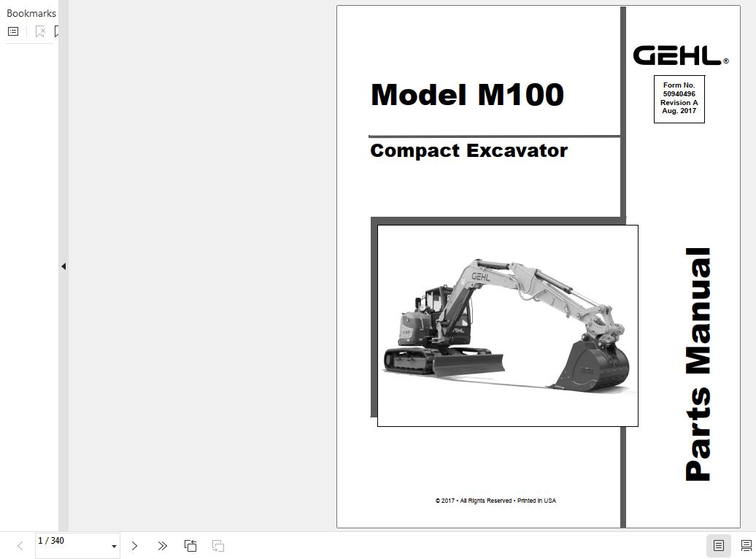Click the Parts Manual vertical text
The width and height of the screenshot is (756, 559).
pos(698,364)
